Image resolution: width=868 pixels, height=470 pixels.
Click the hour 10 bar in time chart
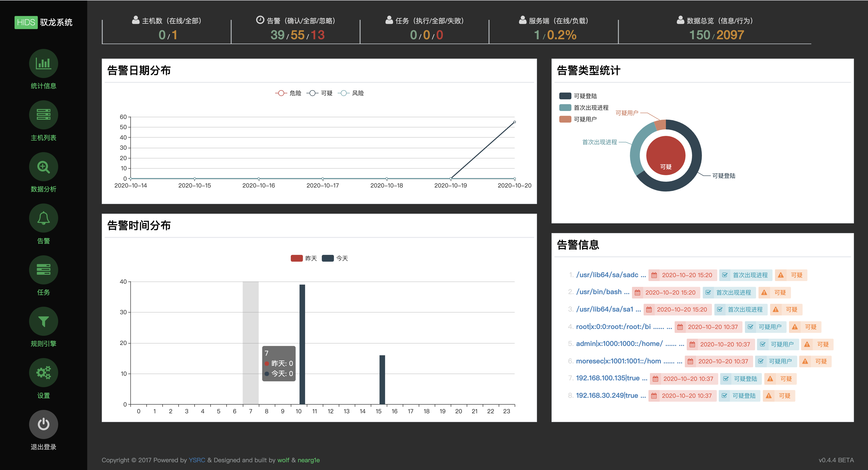[x=302, y=344]
